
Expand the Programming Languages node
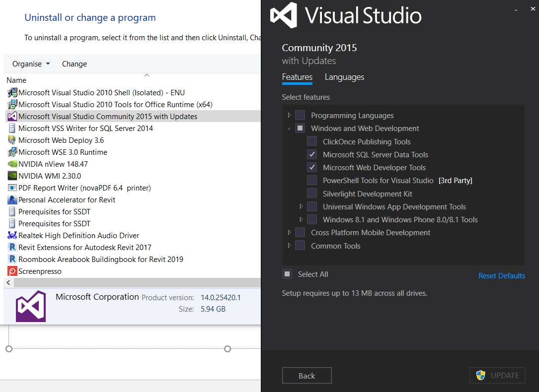tap(290, 115)
